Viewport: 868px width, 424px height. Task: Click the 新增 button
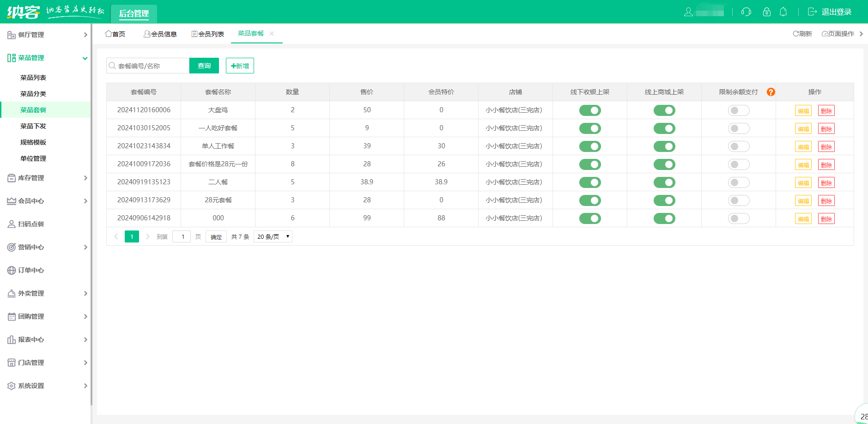click(x=240, y=66)
